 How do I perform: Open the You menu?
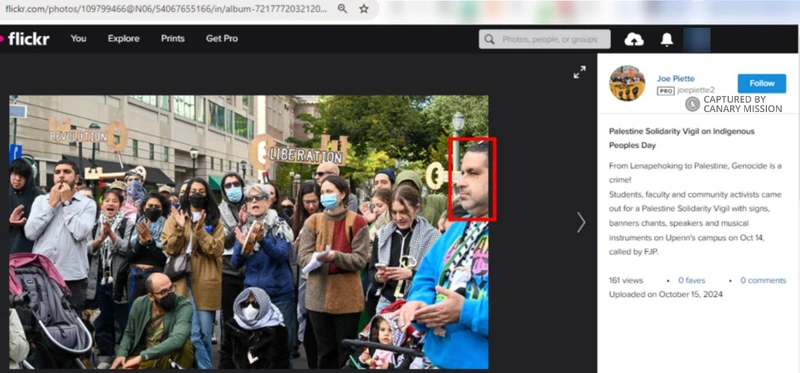pos(78,38)
